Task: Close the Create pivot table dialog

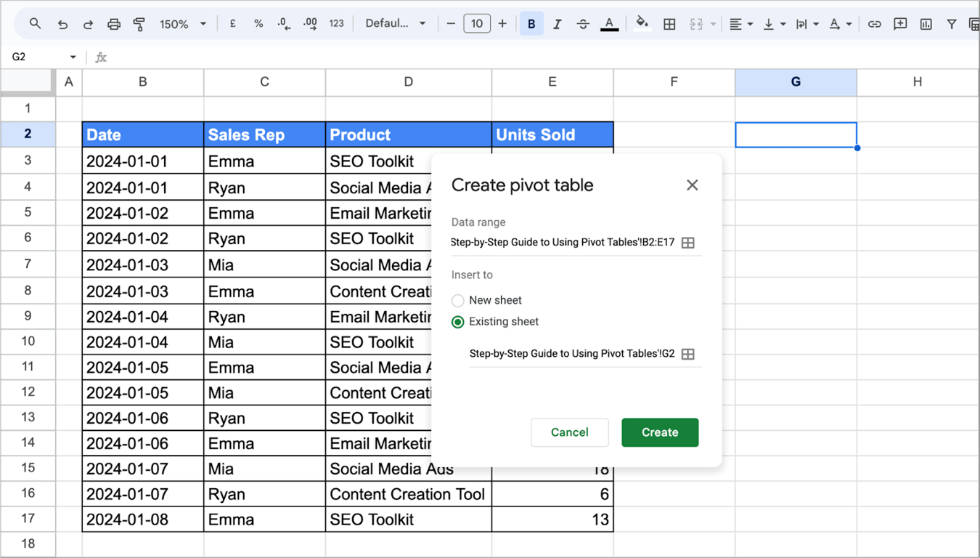Action: pos(693,185)
